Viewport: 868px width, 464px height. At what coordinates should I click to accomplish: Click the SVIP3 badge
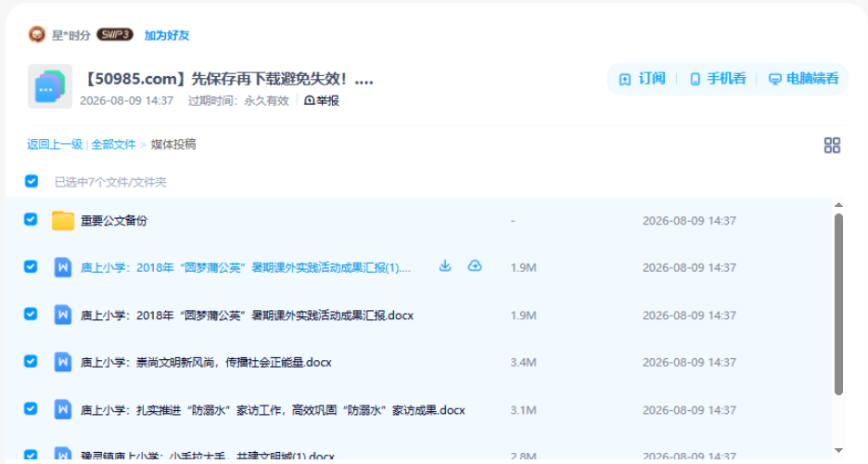pyautogui.click(x=115, y=35)
